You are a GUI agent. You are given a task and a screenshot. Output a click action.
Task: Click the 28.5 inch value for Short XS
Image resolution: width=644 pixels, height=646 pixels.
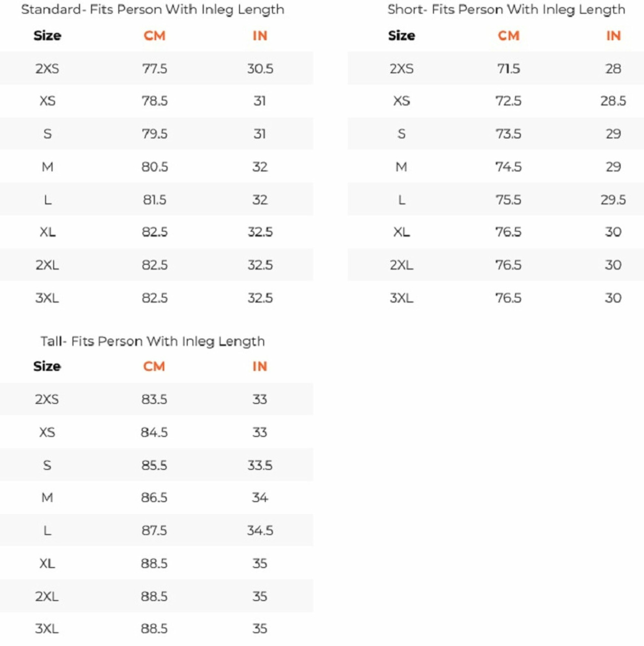point(613,101)
